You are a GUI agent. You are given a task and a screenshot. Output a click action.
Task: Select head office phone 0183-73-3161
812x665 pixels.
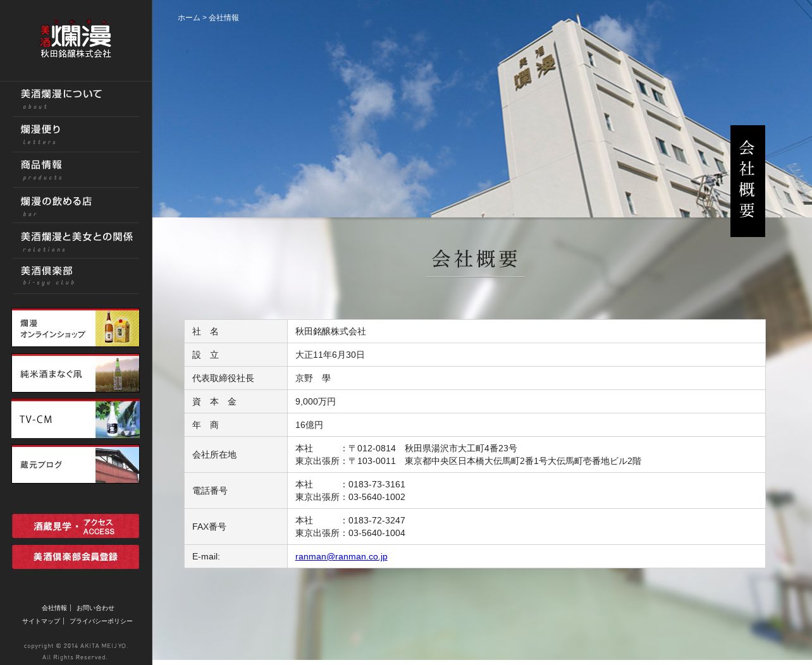[350, 484]
